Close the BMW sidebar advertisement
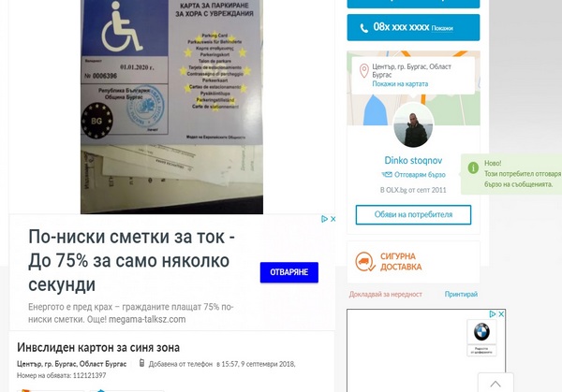Screen dimensions: 562x392 point(501,314)
